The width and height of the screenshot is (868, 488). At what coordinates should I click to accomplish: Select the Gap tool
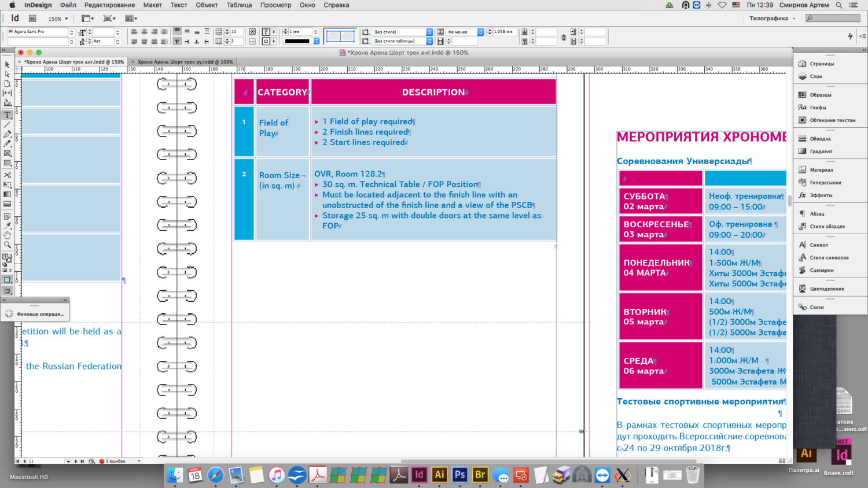click(8, 93)
